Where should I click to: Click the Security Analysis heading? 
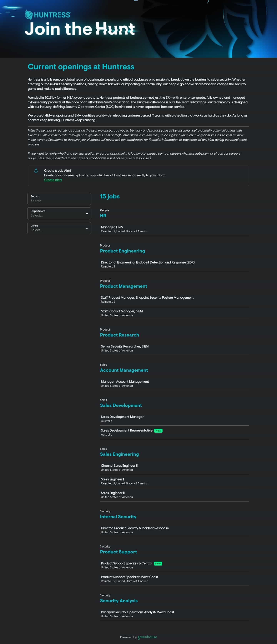coord(119,601)
